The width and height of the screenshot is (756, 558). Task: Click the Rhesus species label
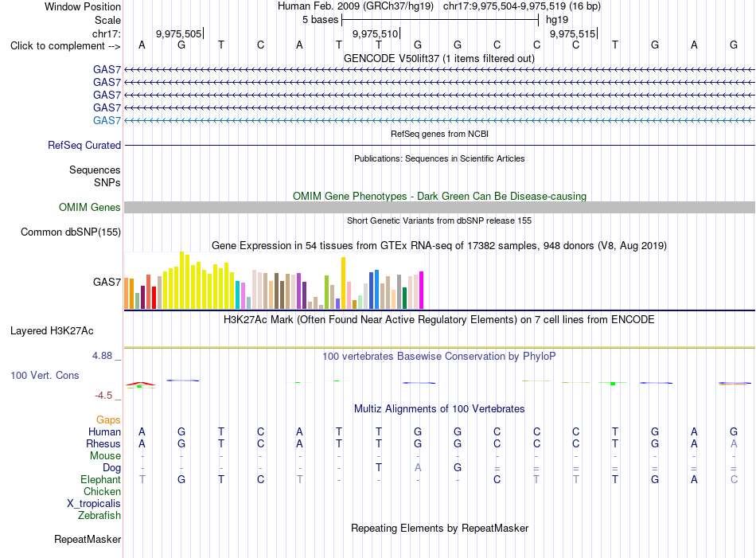coord(103,443)
